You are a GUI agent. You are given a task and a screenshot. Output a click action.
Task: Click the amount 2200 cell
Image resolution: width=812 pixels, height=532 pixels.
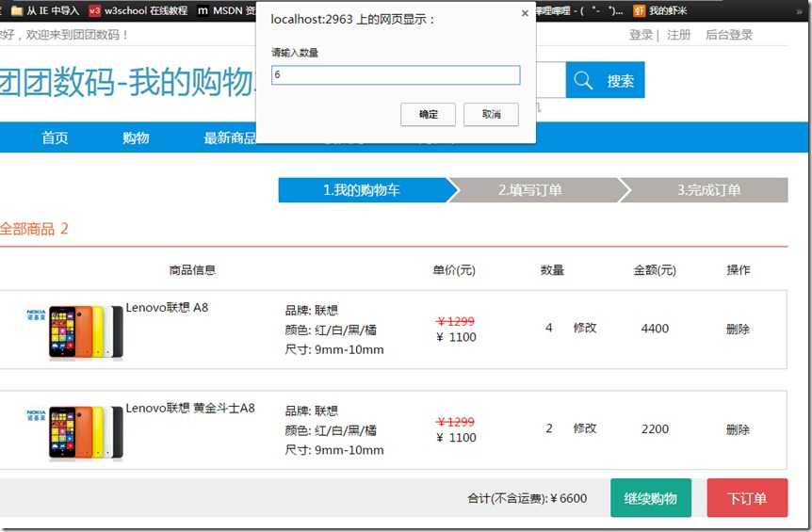(x=655, y=429)
